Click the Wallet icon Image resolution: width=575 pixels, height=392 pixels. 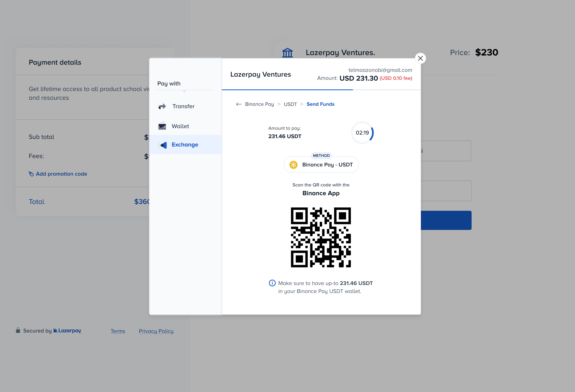(162, 126)
